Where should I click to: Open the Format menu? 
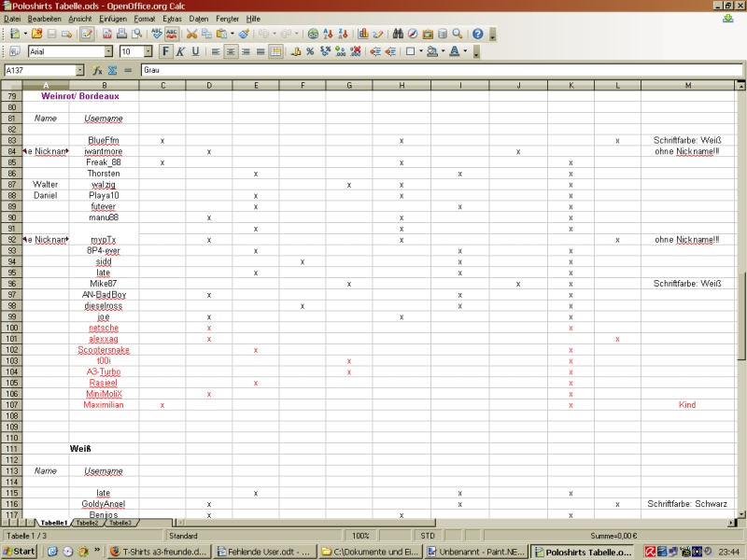145,19
